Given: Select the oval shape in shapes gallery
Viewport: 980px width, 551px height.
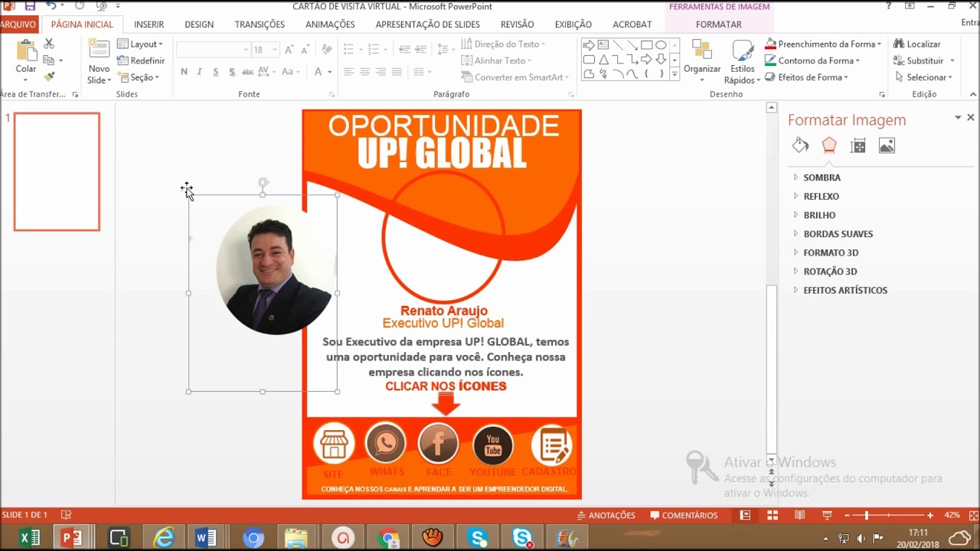Looking at the screenshot, I should point(661,44).
